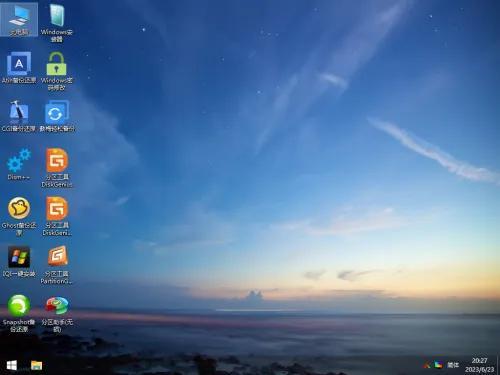Viewport: 500px width, 375px height.
Task: Click the Windows password modify padlock icon
Action: tap(56, 71)
